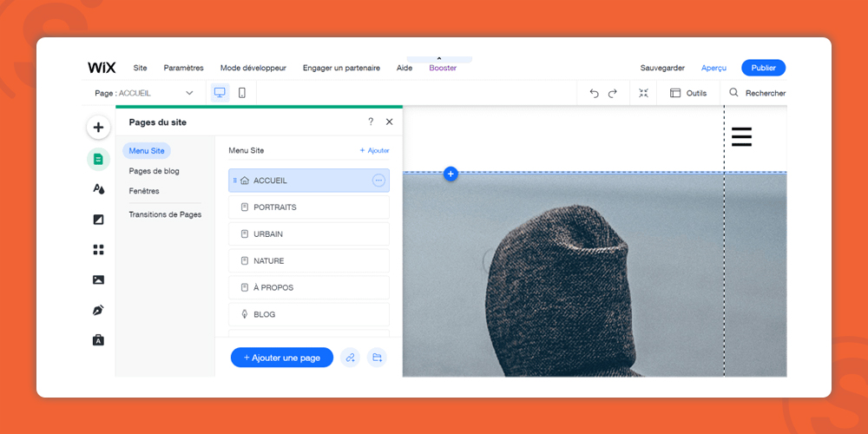The width and height of the screenshot is (868, 434).
Task: Open Engager un partenaire menu
Action: tap(341, 68)
